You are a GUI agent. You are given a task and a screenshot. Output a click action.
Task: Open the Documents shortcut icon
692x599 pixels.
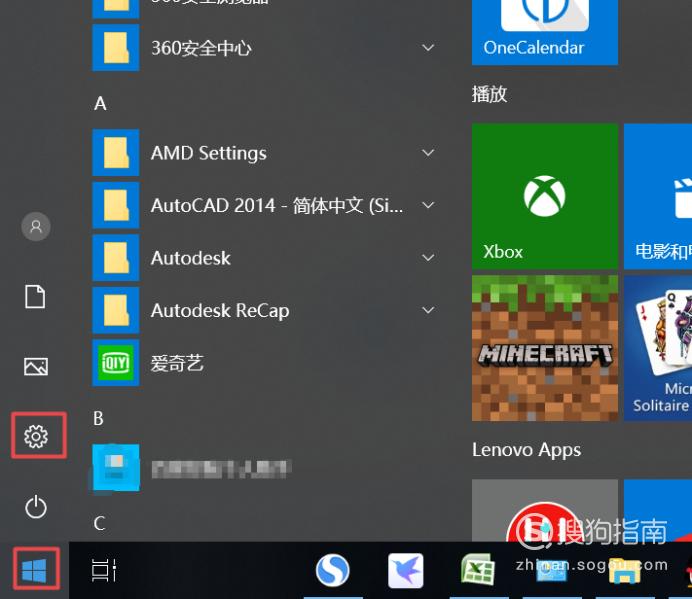coord(35,296)
